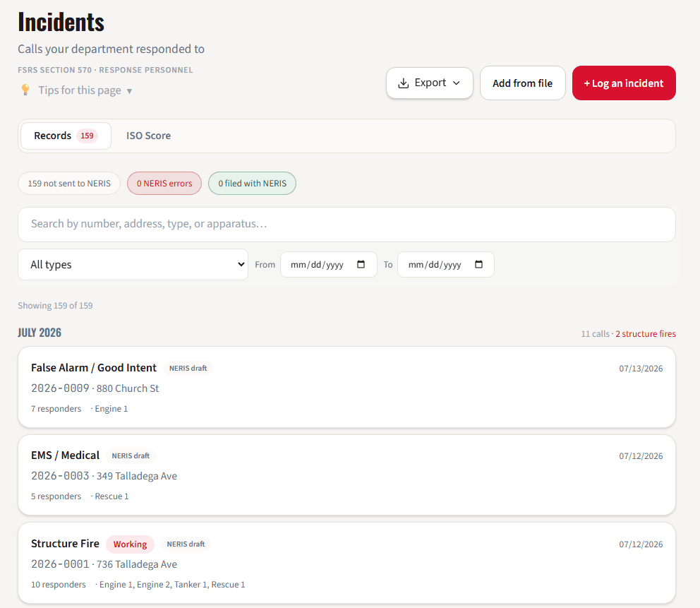This screenshot has width=700, height=608.
Task: Click NERIS draft badge on EMS / Medical
Action: point(131,455)
